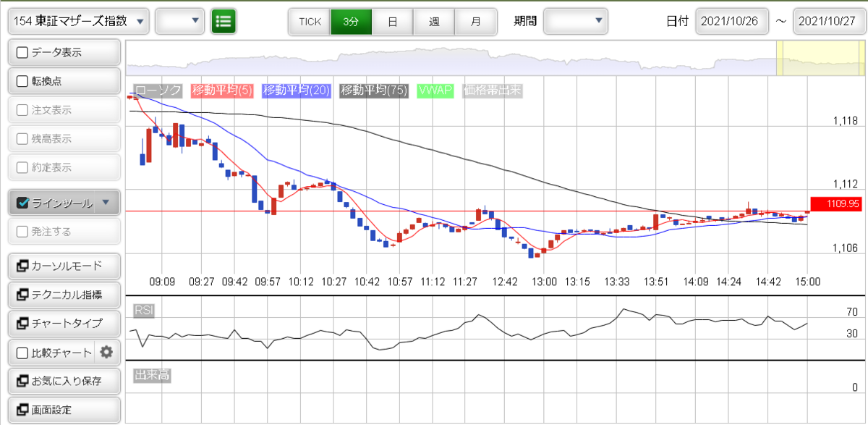Switch to the 週 weekly tab
Viewport: 868px width, 425px height.
[x=434, y=22]
